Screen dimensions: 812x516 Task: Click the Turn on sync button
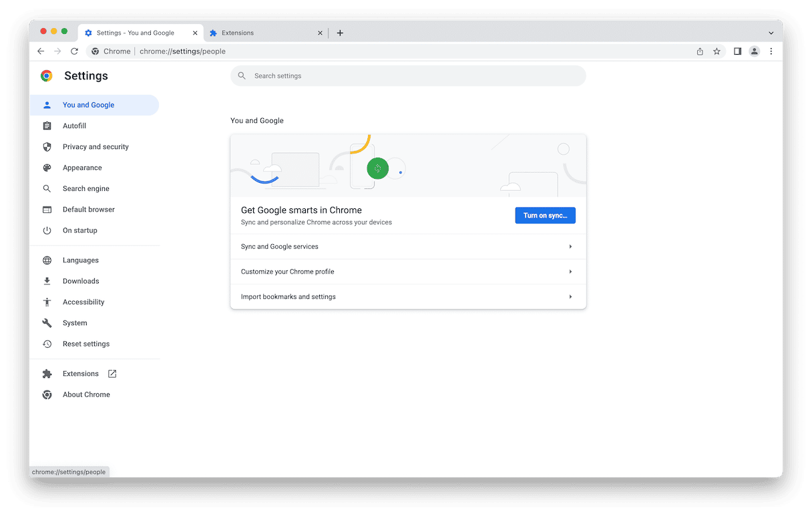545,216
